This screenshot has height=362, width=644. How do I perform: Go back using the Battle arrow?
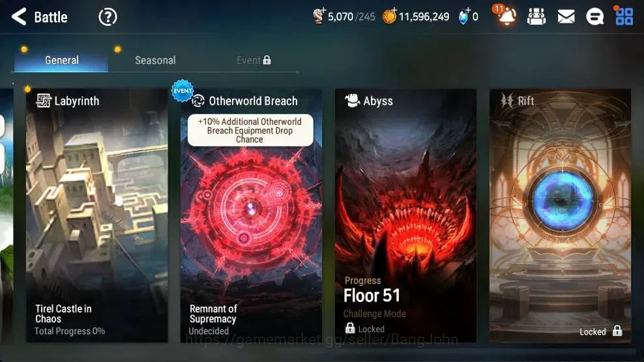[x=19, y=17]
